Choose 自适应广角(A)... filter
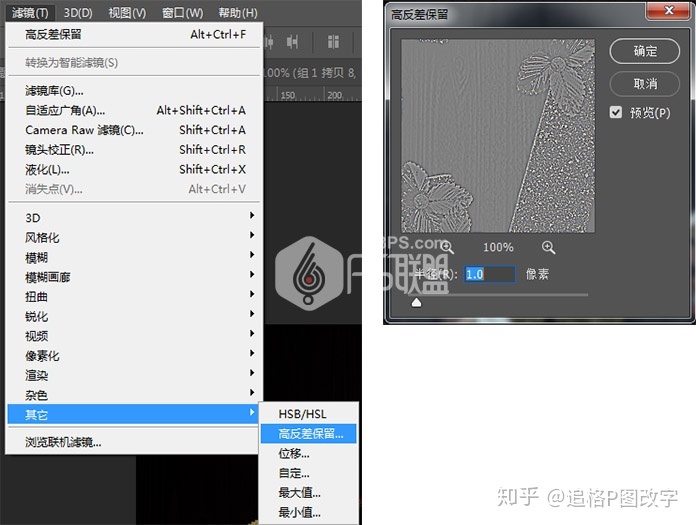The width and height of the screenshot is (696, 525). [x=134, y=111]
